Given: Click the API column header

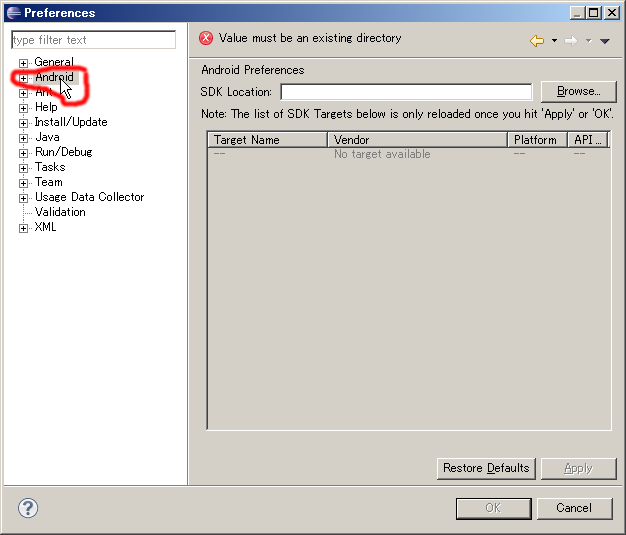Looking at the screenshot, I should tap(588, 140).
